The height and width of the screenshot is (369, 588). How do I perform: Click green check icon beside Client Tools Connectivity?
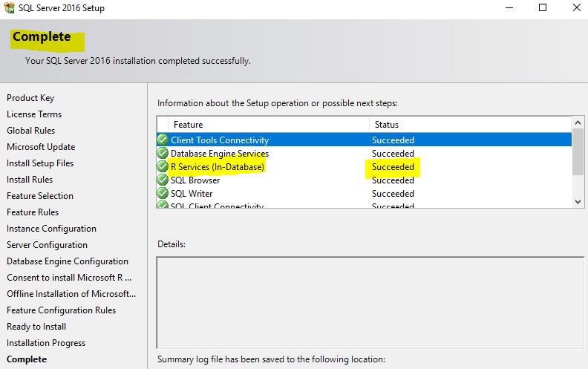(x=163, y=140)
